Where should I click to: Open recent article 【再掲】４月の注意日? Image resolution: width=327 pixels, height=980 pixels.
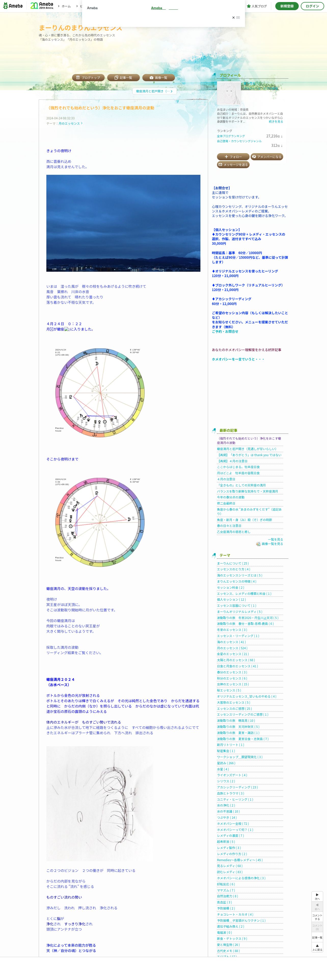(x=232, y=461)
